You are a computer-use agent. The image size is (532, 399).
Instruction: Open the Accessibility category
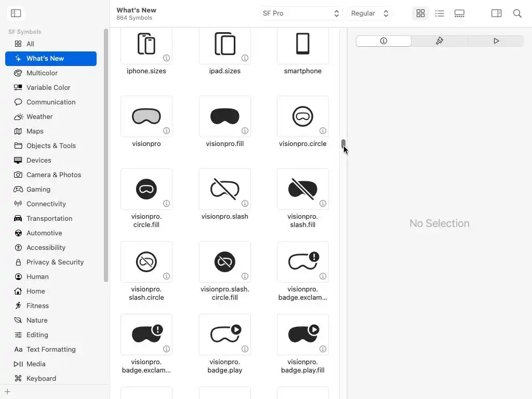(x=51, y=248)
